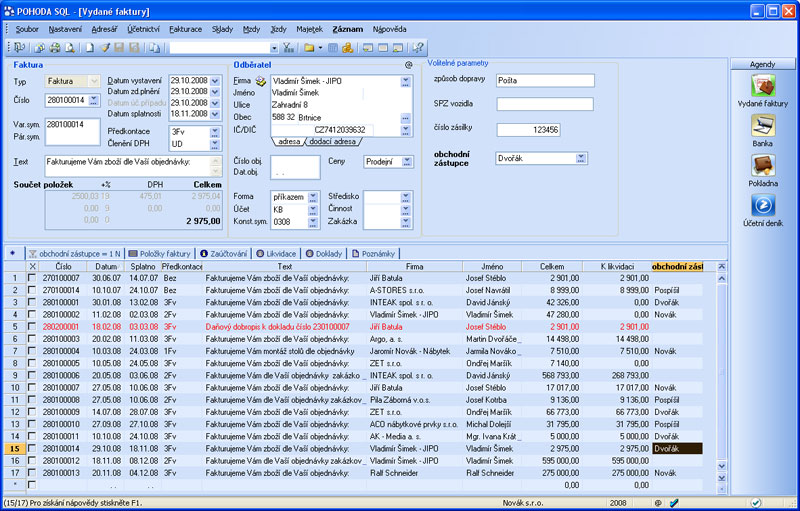Select the Daňový dobropis row text

pos(278,326)
